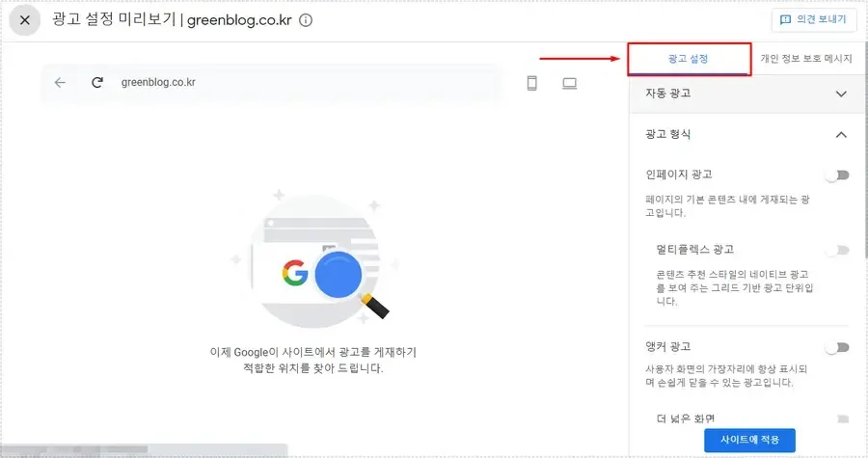Image resolution: width=868 pixels, height=458 pixels.
Task: Click the info icon next to greenblog.co.kr
Action: click(306, 20)
